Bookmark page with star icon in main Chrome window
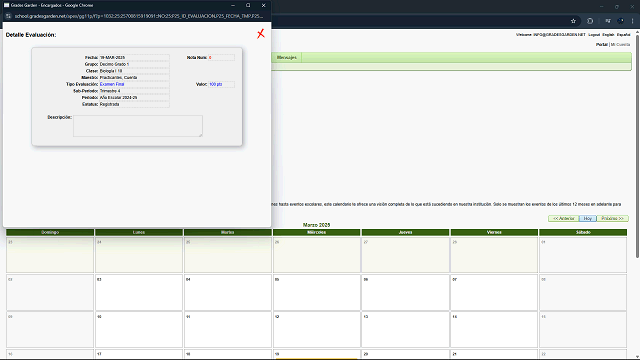The height and width of the screenshot is (360, 640). point(573,21)
